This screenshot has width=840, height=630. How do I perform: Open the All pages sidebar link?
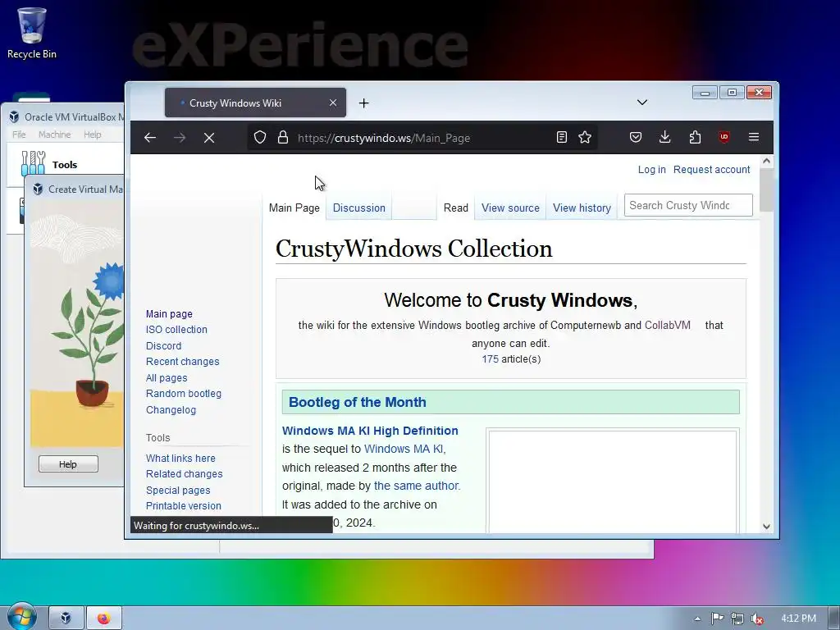pos(166,378)
